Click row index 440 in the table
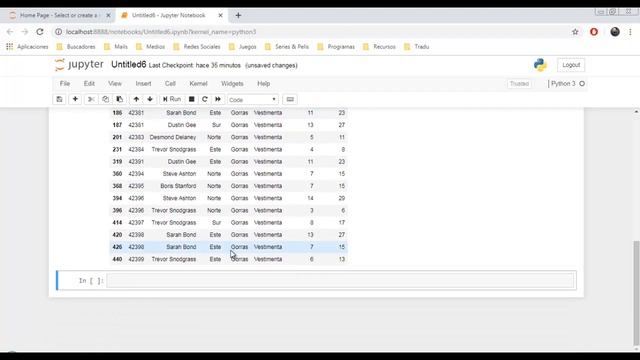The width and height of the screenshot is (640, 360). pyautogui.click(x=117, y=259)
